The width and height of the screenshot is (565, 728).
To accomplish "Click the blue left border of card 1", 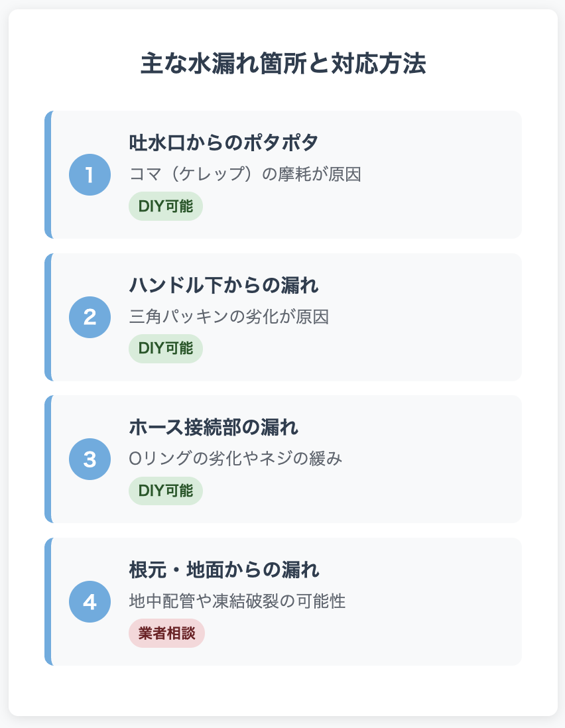I will 47,174.
